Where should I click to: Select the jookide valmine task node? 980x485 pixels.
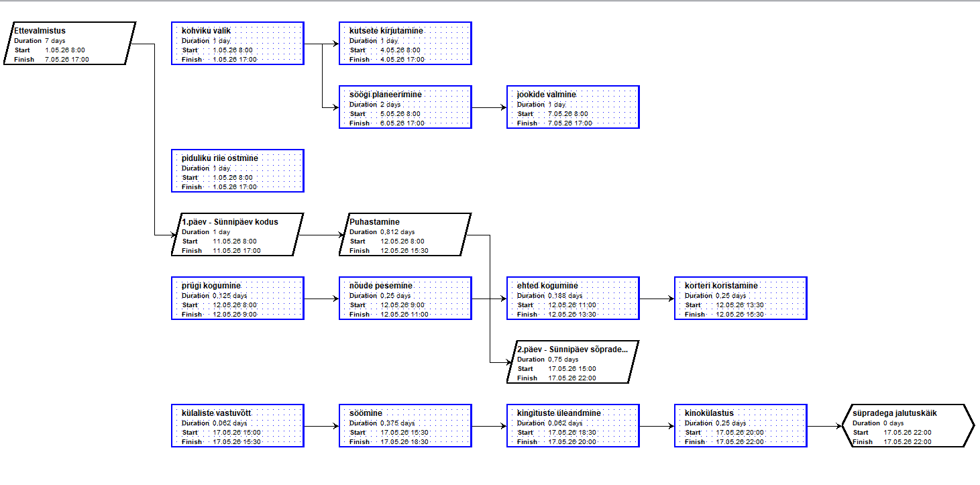pyautogui.click(x=573, y=107)
